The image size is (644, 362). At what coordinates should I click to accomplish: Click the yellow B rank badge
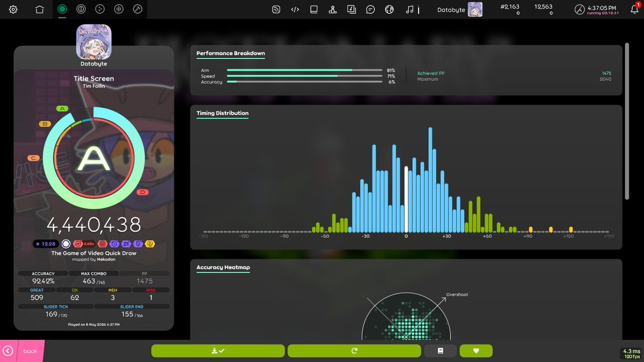[45, 124]
